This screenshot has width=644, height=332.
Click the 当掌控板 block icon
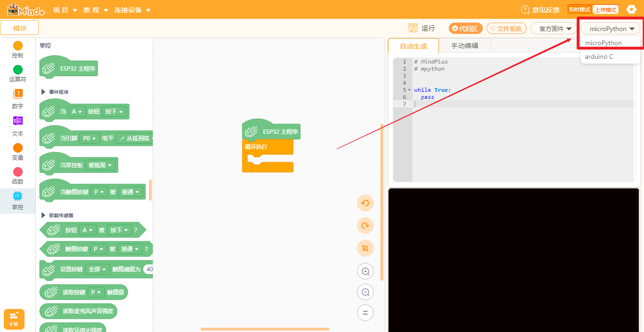pos(49,165)
